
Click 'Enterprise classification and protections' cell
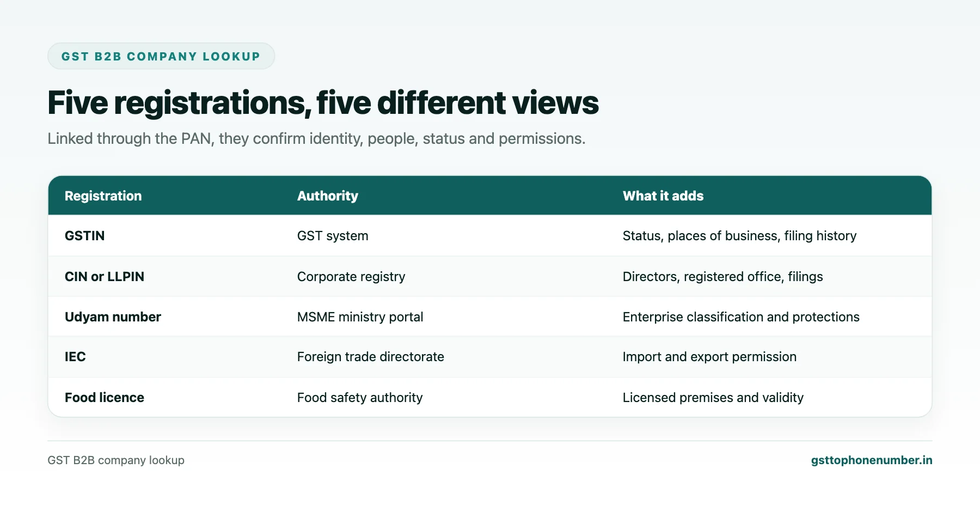tap(741, 317)
